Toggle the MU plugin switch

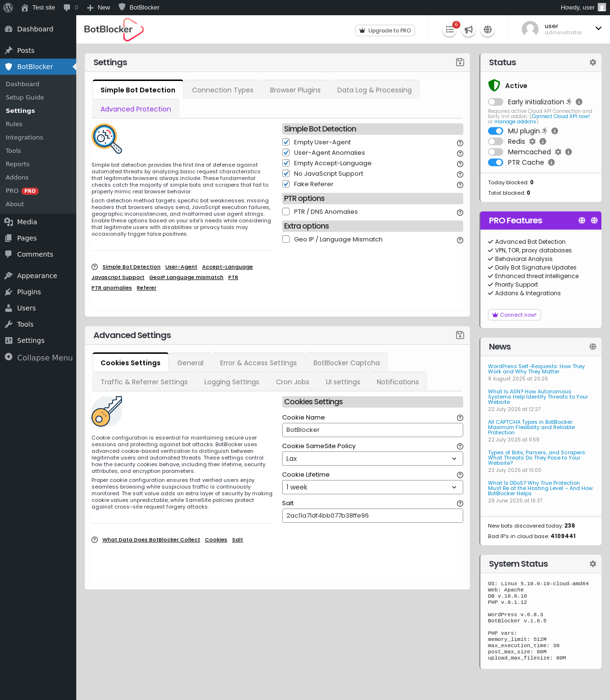(x=496, y=131)
